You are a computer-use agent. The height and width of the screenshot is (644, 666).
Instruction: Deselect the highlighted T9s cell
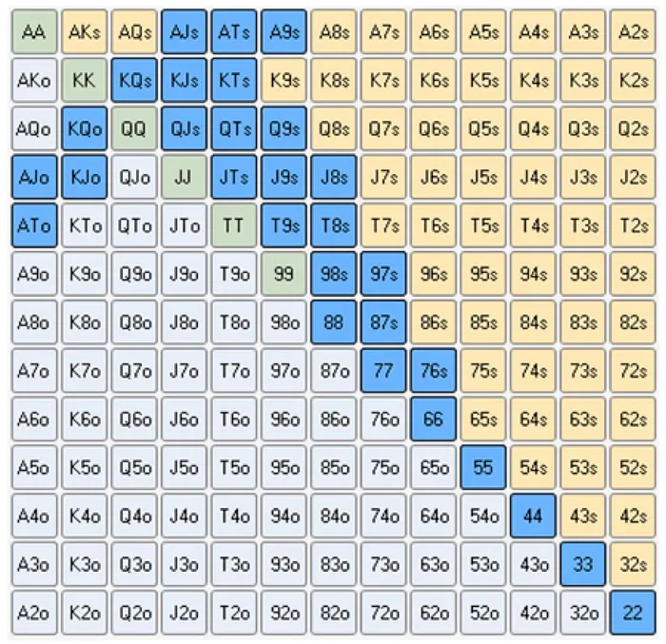[284, 225]
